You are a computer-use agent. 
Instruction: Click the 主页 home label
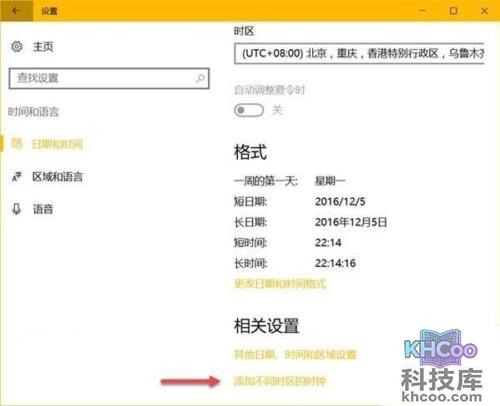[43, 46]
